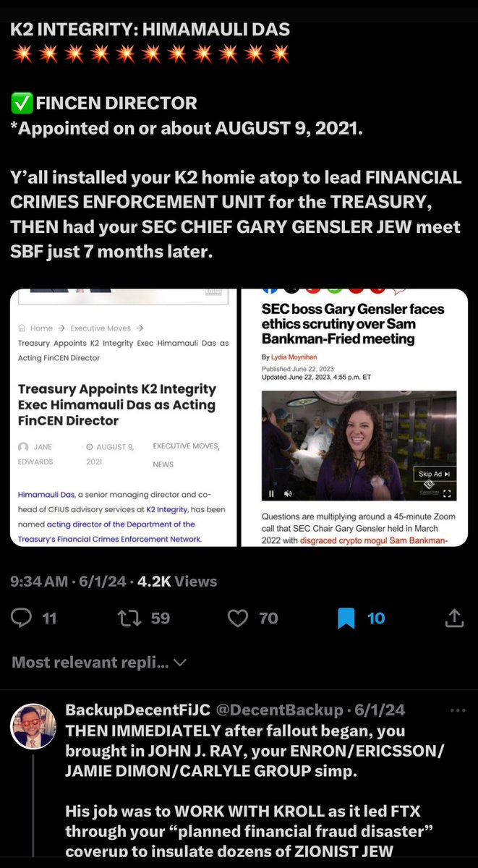This screenshot has width=478, height=868.
Task: Pause the video with the pause icon
Action: pyautogui.click(x=272, y=494)
